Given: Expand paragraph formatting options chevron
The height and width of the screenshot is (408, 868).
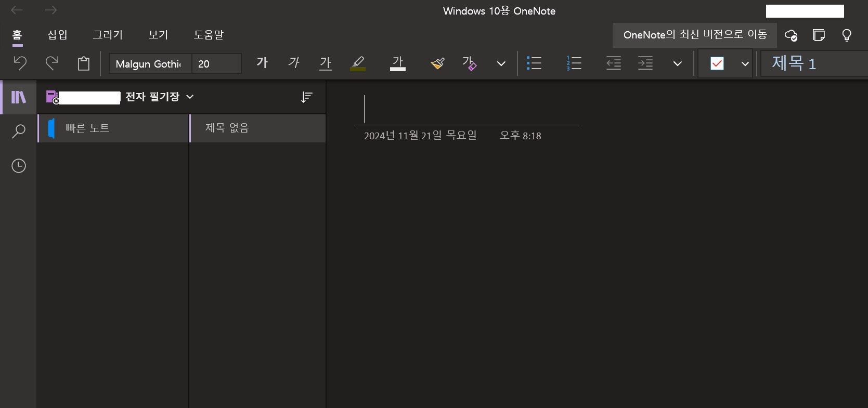Looking at the screenshot, I should [x=678, y=63].
